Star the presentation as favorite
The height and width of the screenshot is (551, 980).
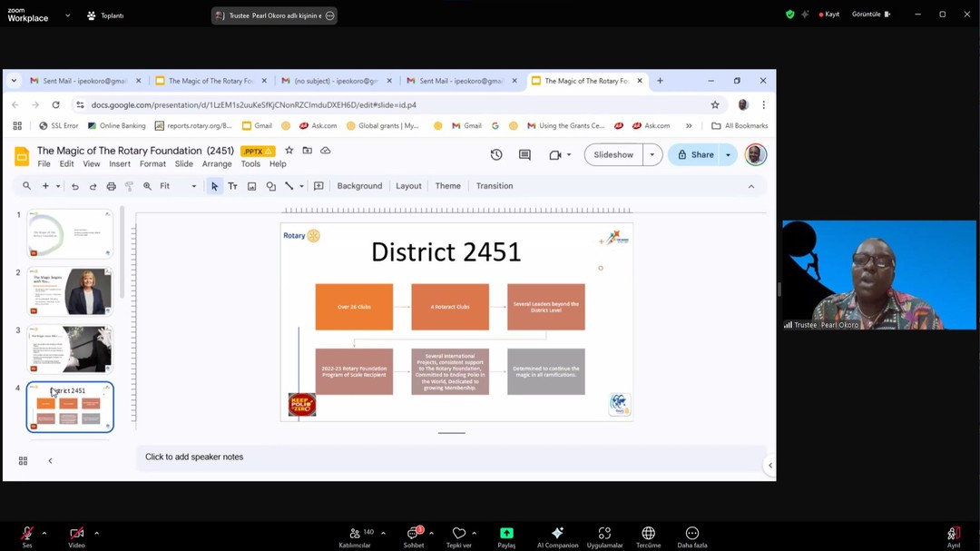[289, 151]
